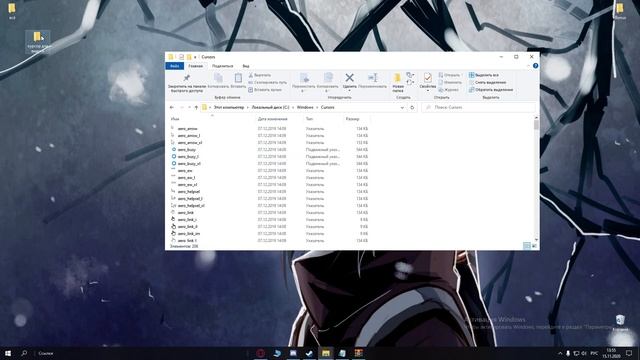Image resolution: width=640 pixels, height=360 pixels.
Task: Click the History button in Open group
Action: (x=449, y=90)
